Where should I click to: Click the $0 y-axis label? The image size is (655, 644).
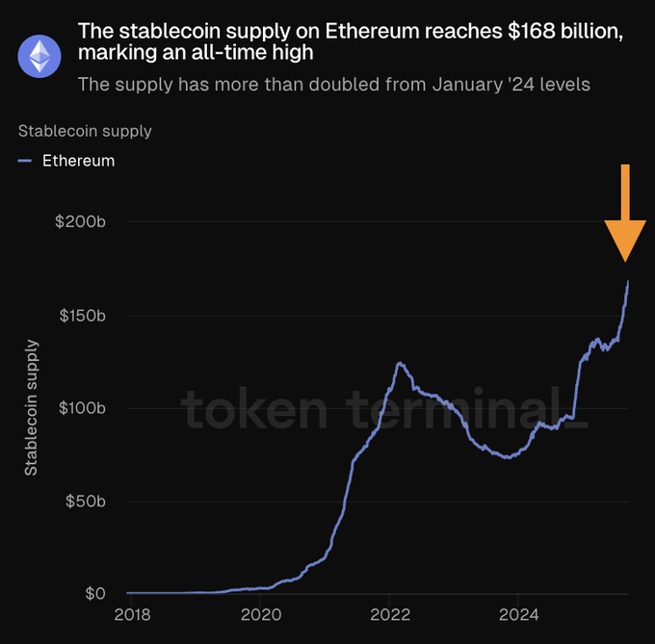95,593
